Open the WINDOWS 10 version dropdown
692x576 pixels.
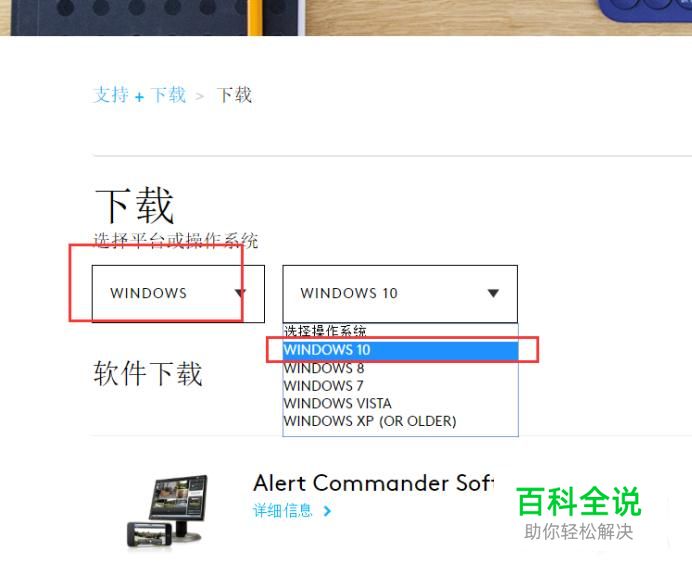click(x=400, y=294)
